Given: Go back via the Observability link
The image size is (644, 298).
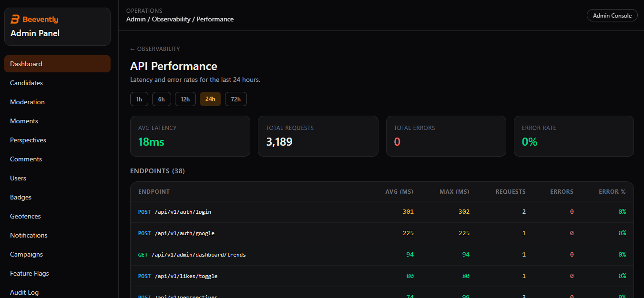Looking at the screenshot, I should pyautogui.click(x=155, y=49).
